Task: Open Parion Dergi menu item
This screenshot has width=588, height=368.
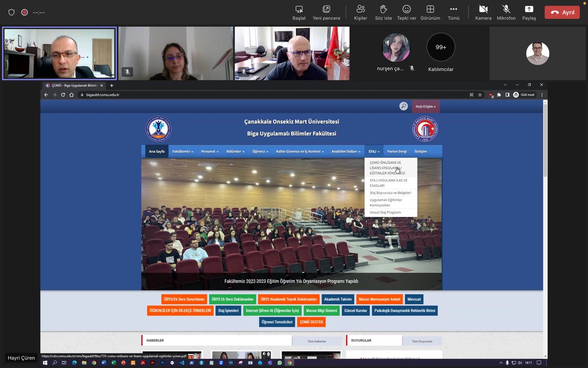Action: tap(397, 152)
